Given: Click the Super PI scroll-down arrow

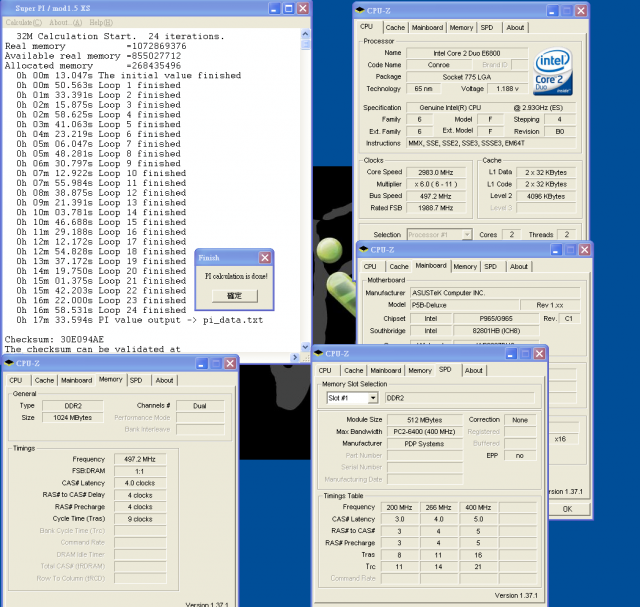Looking at the screenshot, I should 305,347.
